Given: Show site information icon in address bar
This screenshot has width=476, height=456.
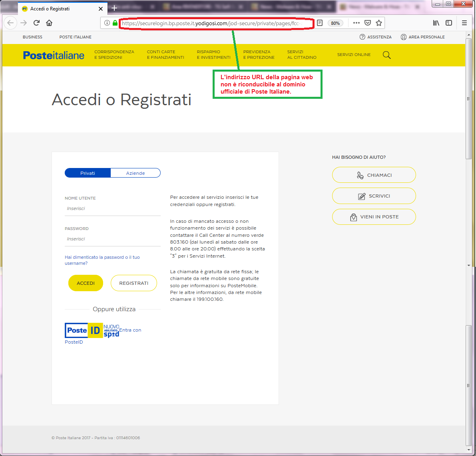Looking at the screenshot, I should pos(107,23).
